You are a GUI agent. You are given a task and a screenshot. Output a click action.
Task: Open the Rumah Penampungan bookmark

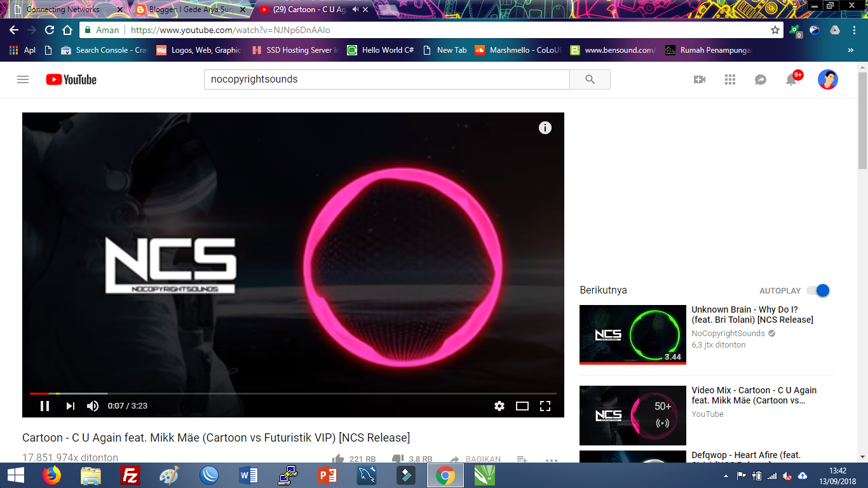click(709, 50)
